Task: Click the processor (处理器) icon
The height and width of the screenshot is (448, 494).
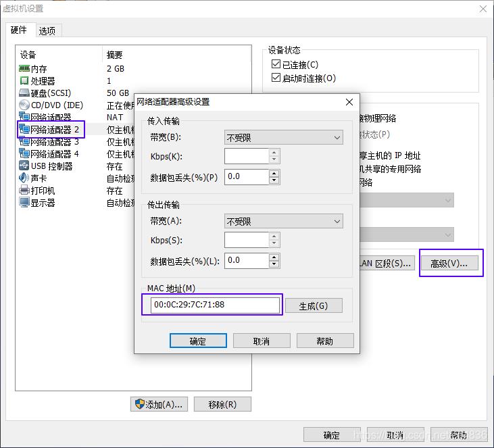Action: click(x=24, y=80)
